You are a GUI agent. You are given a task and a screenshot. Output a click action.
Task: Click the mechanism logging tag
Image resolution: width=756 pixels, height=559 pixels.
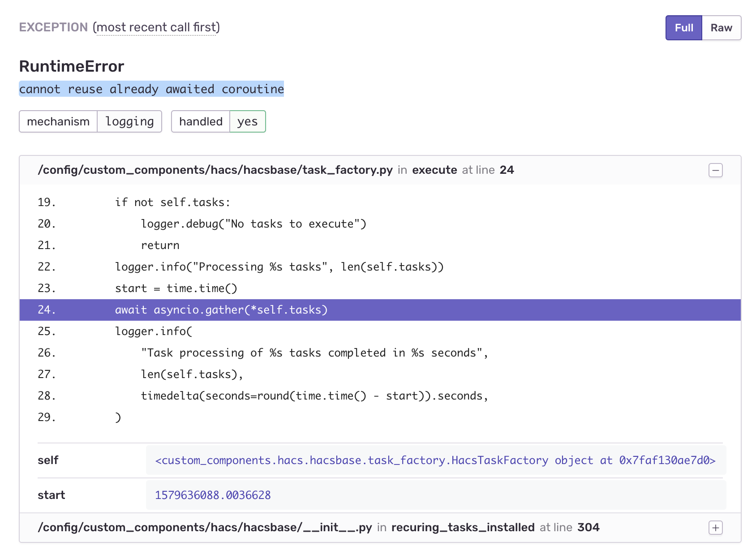pos(90,121)
